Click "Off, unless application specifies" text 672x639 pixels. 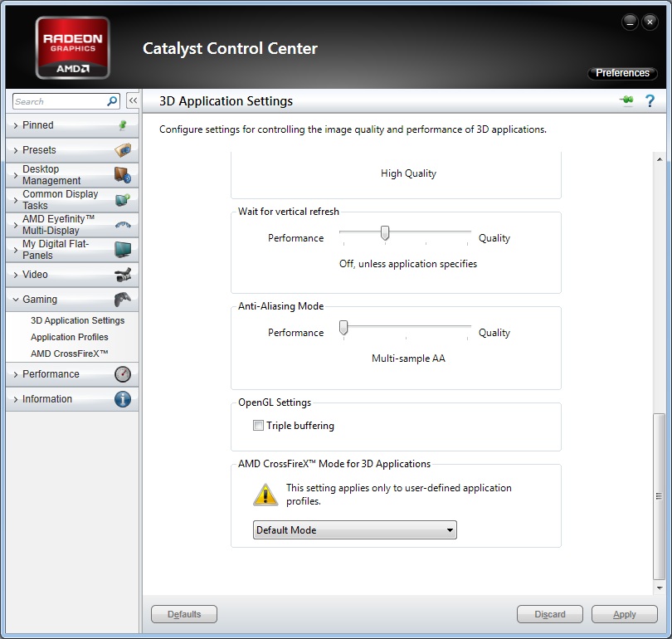coord(408,264)
